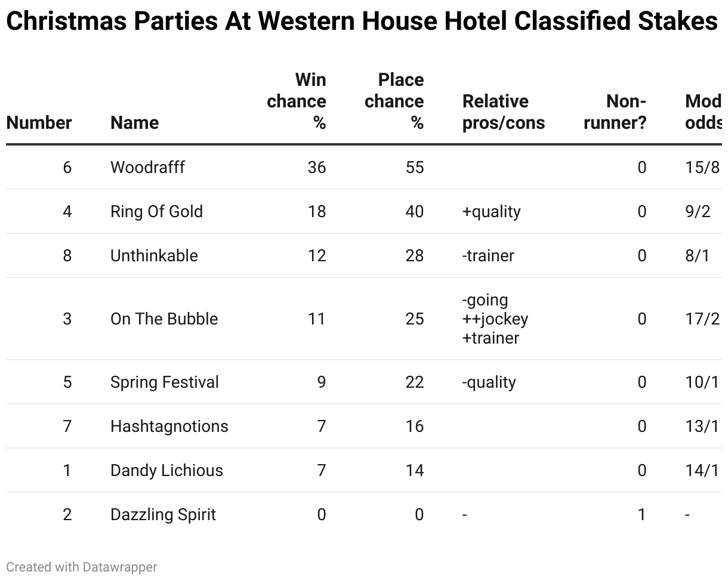Click the Non-runner? column header
Screen dimensions: 728x581
tap(615, 112)
